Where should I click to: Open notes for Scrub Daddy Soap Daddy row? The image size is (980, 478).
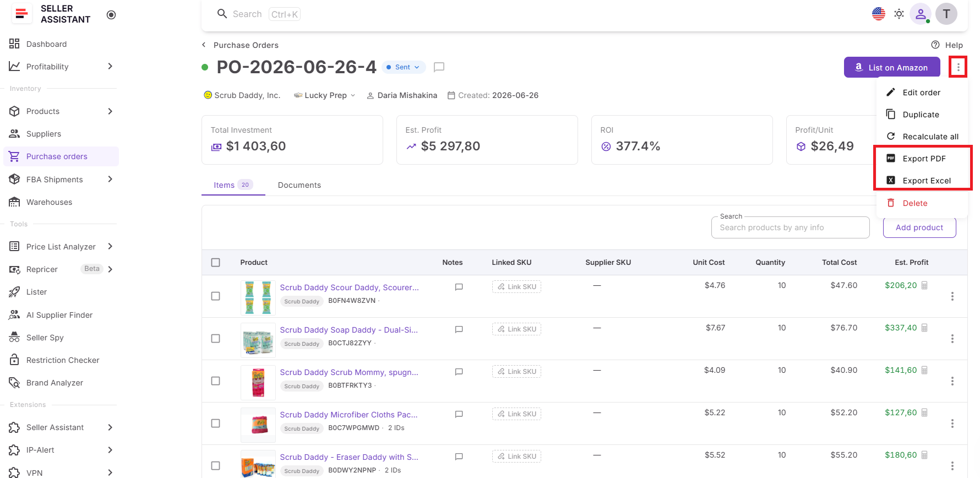[x=459, y=329]
